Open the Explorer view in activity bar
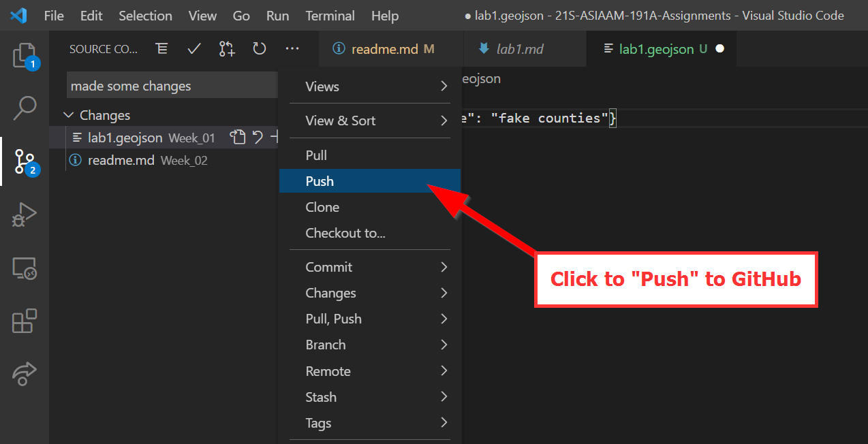Screen dimensions: 868x444 pos(25,55)
